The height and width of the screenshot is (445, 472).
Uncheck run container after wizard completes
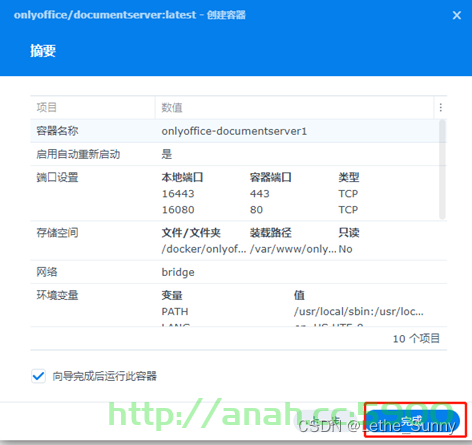38,376
